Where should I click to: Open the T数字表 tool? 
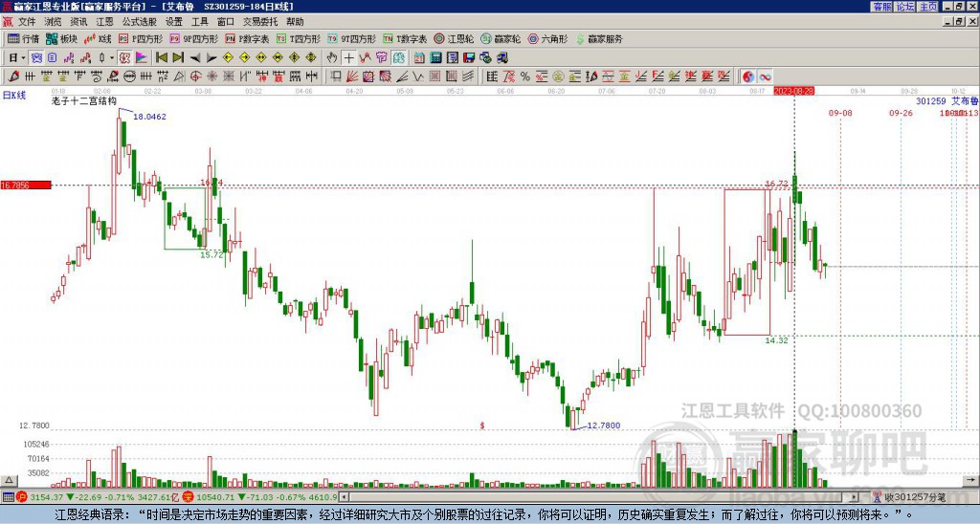point(405,38)
